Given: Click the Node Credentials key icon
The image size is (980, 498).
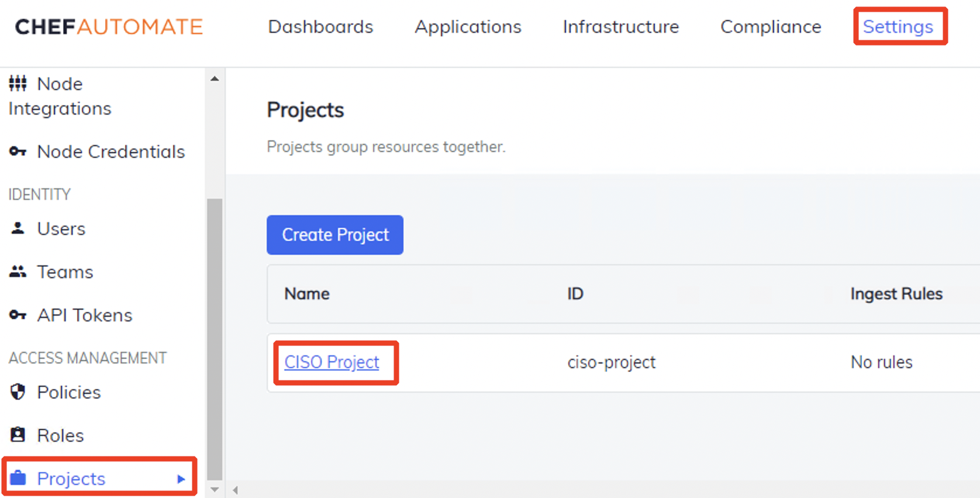Looking at the screenshot, I should tap(18, 151).
